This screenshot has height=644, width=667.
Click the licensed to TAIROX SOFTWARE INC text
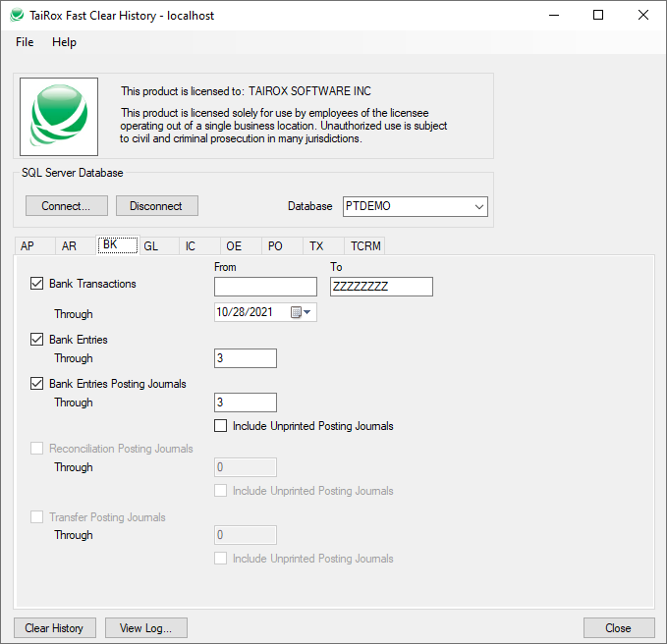pos(246,91)
